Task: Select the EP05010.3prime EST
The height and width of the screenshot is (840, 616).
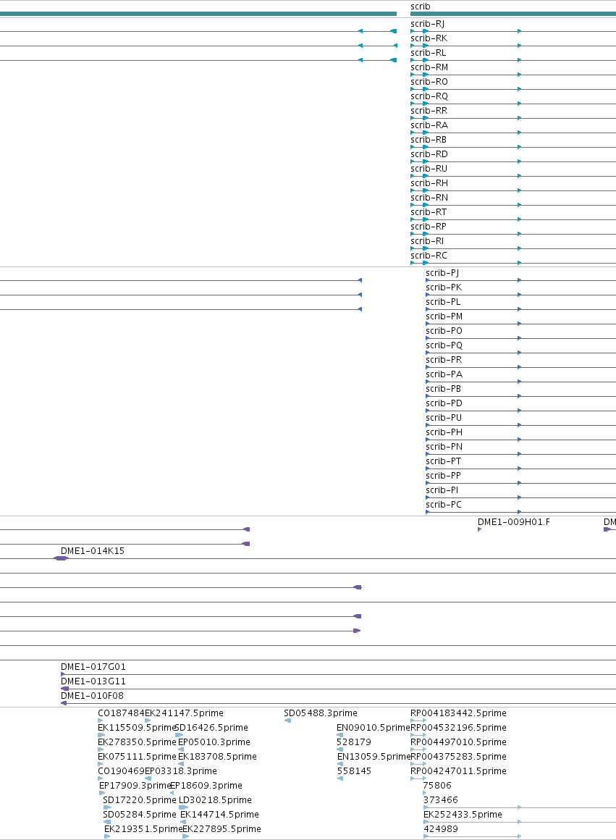Action: (214, 742)
